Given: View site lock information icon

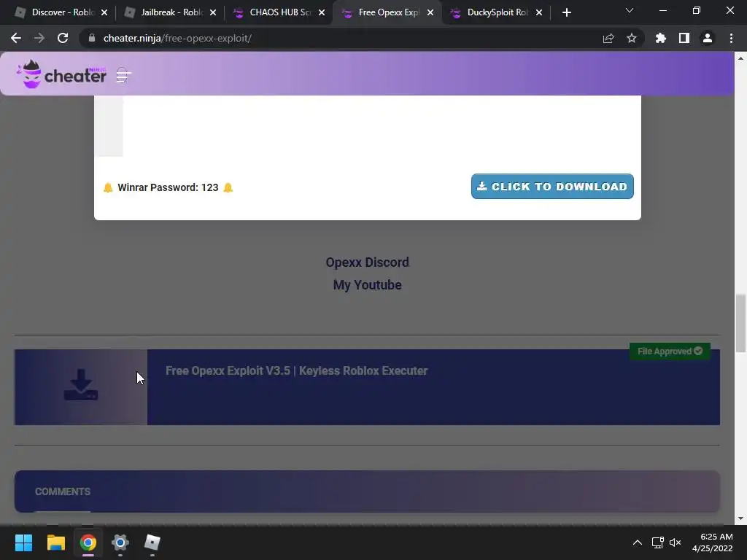Looking at the screenshot, I should click(x=92, y=38).
